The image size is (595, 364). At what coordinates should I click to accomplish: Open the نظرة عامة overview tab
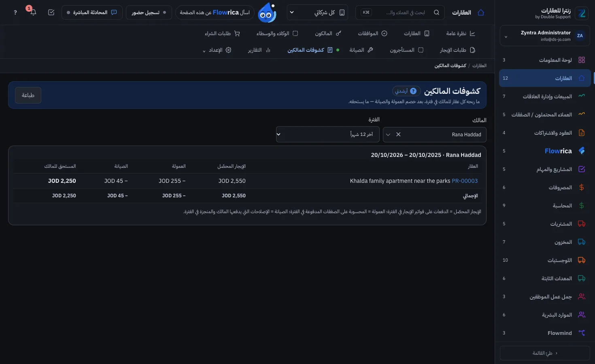point(461,34)
